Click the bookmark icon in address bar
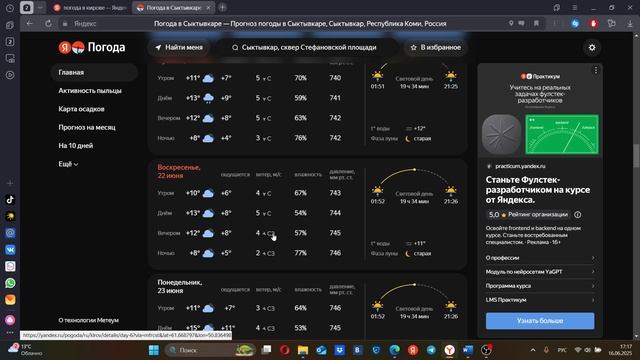Viewport: 640px width, 360px height. click(x=536, y=24)
